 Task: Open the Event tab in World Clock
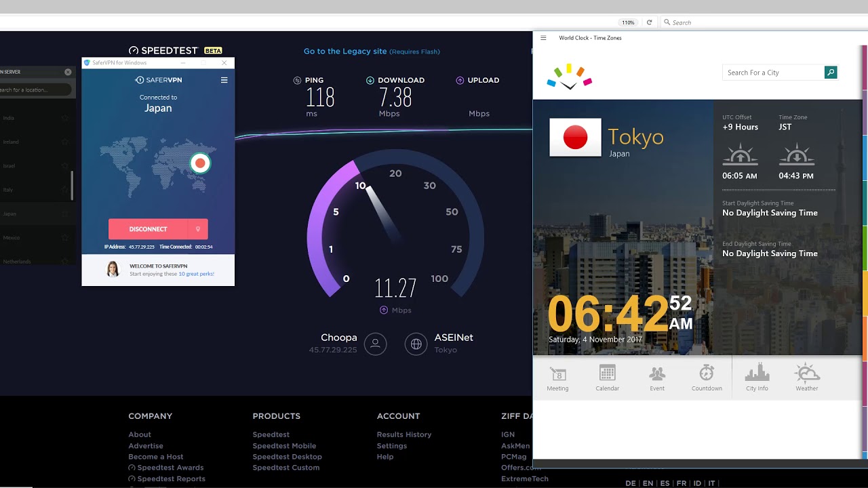pyautogui.click(x=657, y=378)
